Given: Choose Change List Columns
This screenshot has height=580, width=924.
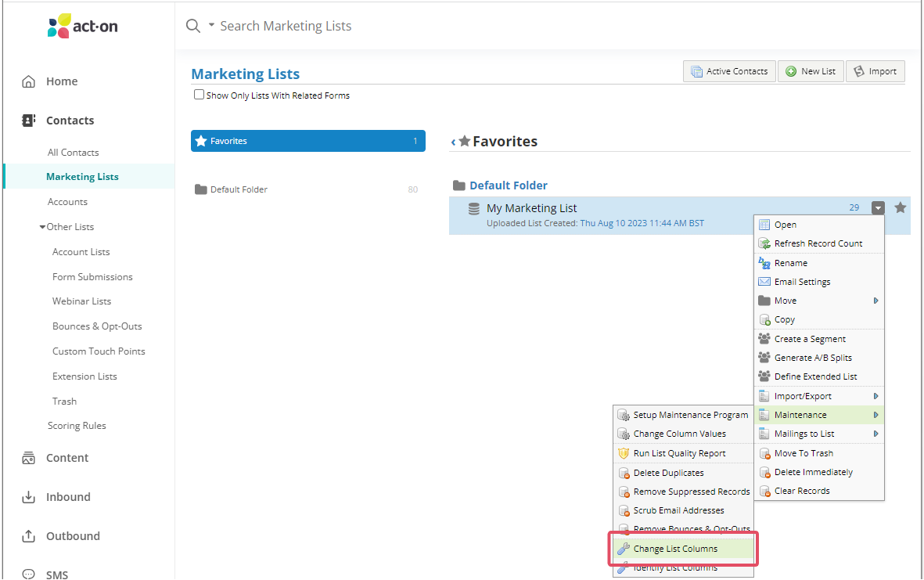Looking at the screenshot, I should (684, 549).
